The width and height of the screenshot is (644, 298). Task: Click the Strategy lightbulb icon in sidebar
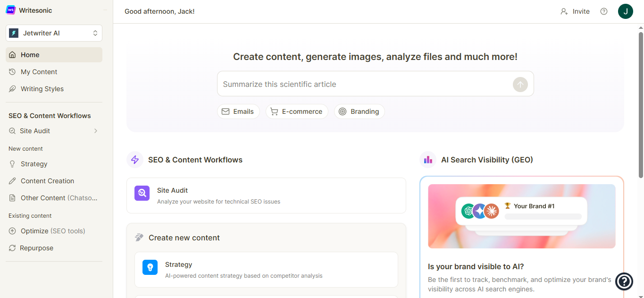click(12, 164)
